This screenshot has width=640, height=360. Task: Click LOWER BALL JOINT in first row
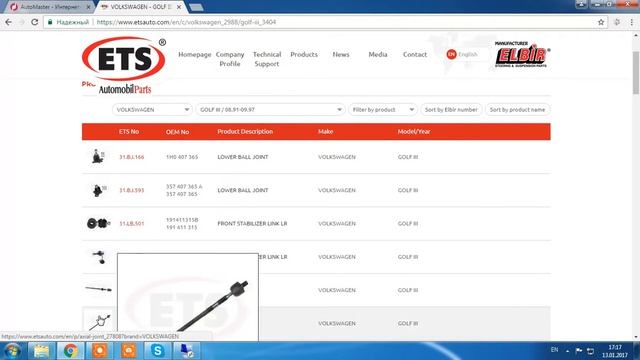[x=243, y=157]
